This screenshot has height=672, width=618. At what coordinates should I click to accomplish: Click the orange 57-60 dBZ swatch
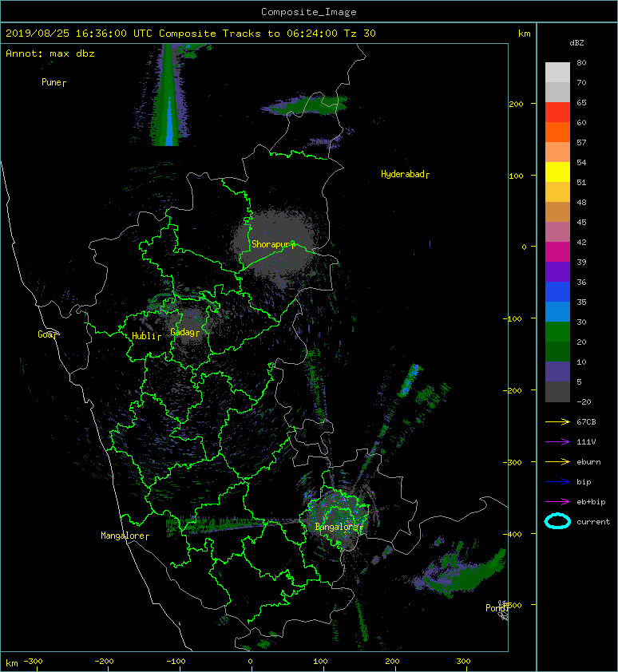[557, 132]
